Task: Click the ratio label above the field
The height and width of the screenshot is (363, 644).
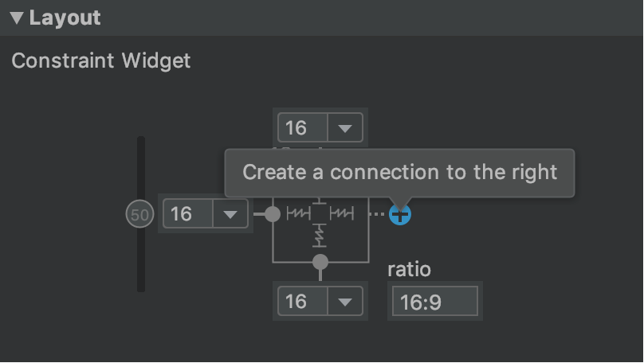Action: (409, 269)
